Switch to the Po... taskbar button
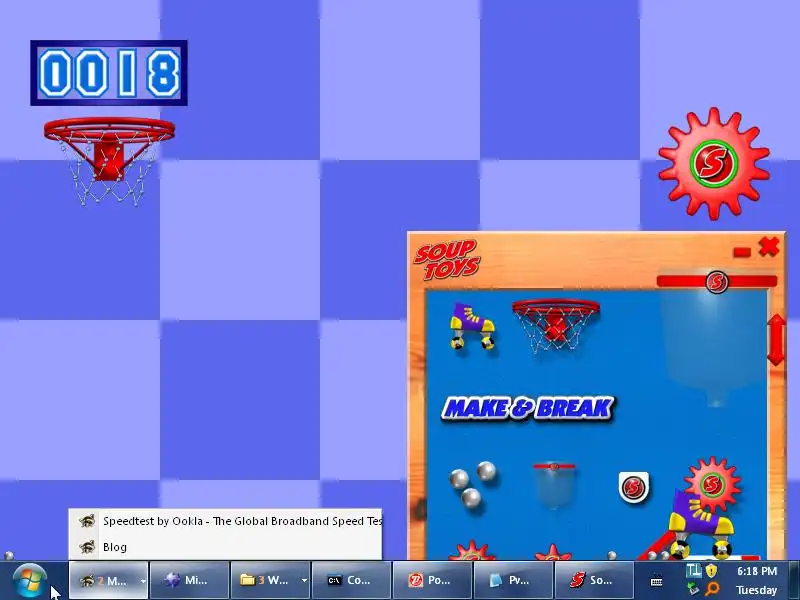 pyautogui.click(x=432, y=581)
